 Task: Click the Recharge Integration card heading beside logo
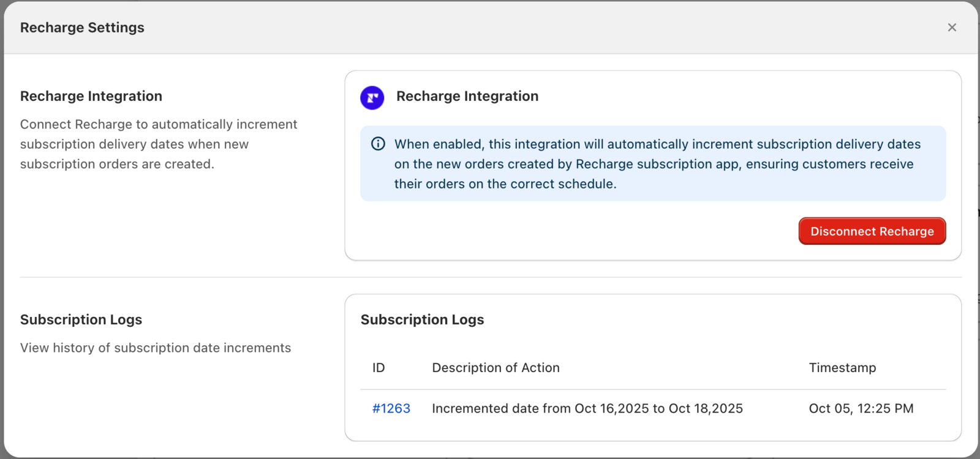tap(467, 96)
